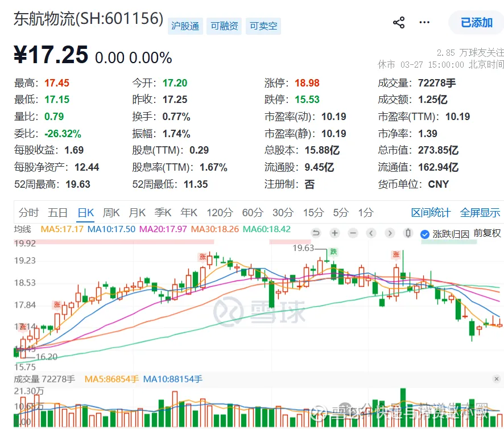Open volume panel settings gear icon
The height and width of the screenshot is (429, 504).
497,379
